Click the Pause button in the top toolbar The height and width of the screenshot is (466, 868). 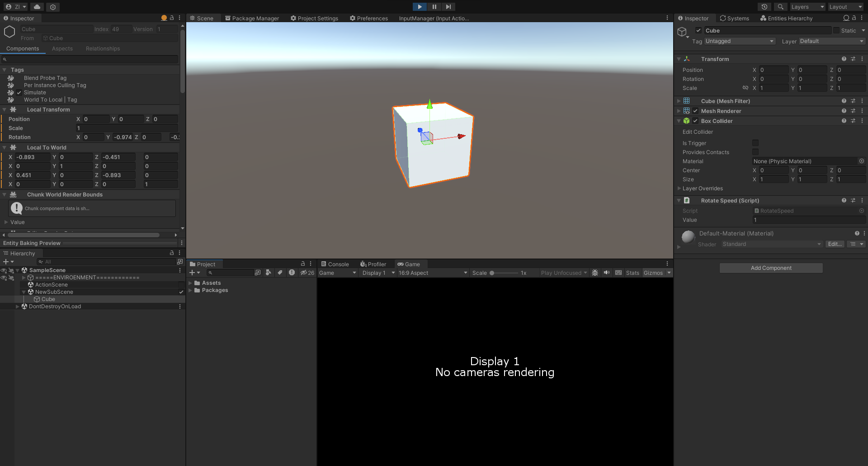click(434, 7)
